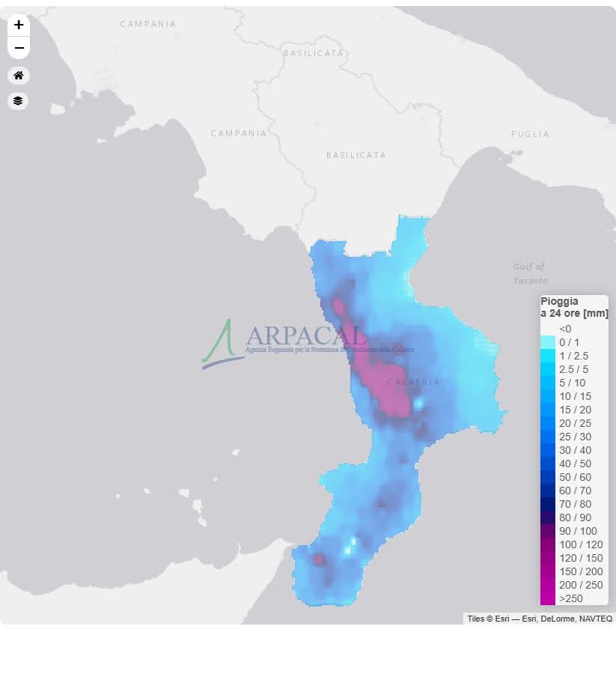Click the Gulf of Taranto label
This screenshot has height=689, width=616.
point(530,273)
